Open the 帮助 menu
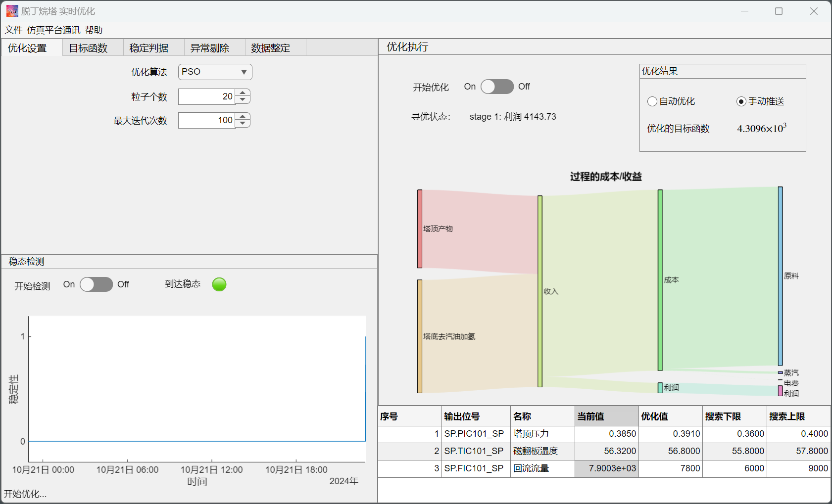 coord(94,30)
